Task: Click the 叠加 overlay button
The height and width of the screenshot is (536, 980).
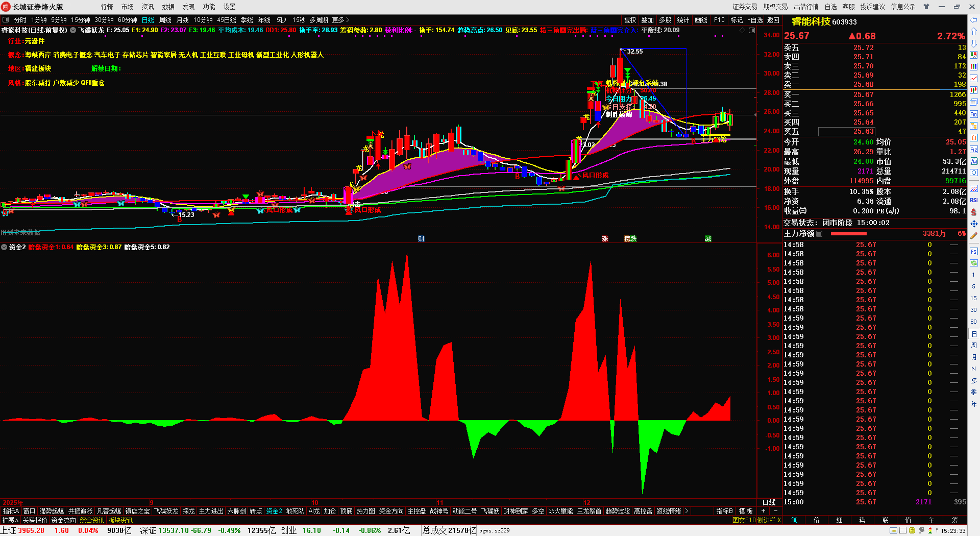Action: pos(648,20)
